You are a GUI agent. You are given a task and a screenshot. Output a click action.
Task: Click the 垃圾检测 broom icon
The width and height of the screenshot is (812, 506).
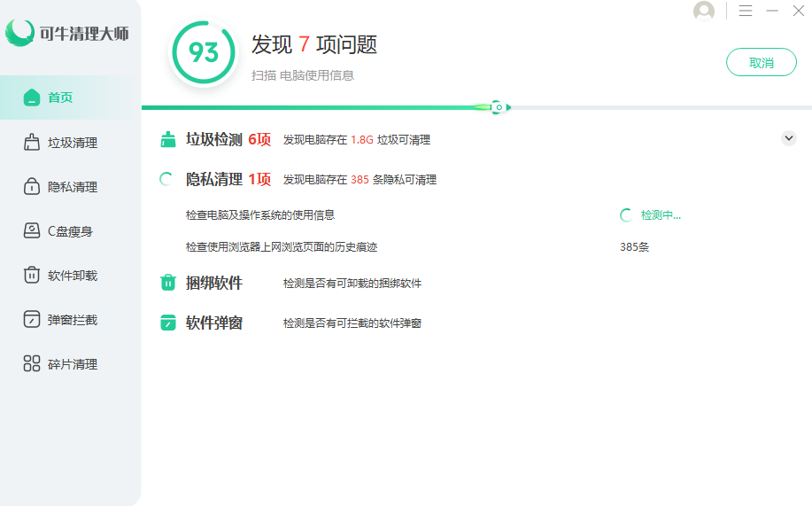coord(168,139)
